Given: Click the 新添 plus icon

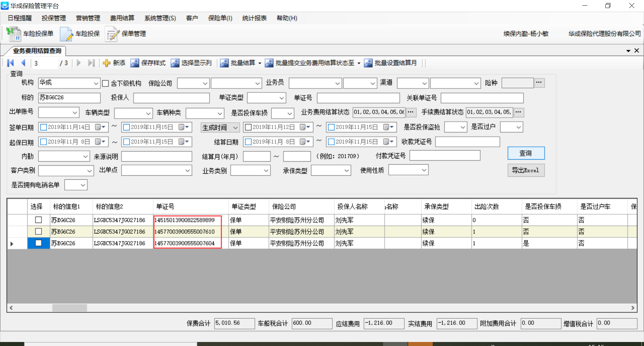Looking at the screenshot, I should [106, 63].
